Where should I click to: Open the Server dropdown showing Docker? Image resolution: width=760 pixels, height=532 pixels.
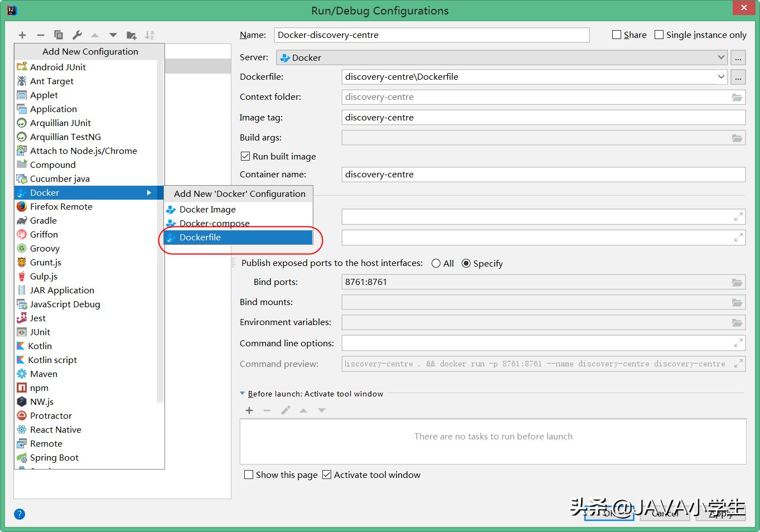tap(501, 57)
